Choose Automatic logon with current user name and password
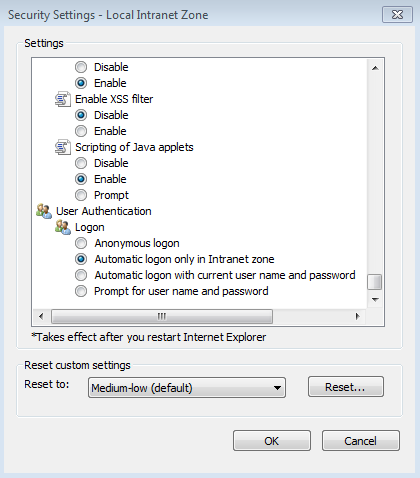The height and width of the screenshot is (478, 420). [81, 275]
